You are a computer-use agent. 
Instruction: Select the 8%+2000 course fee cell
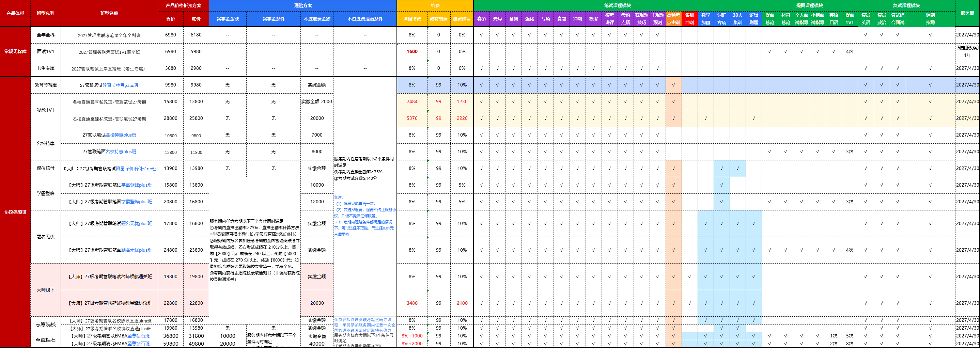tap(412, 344)
